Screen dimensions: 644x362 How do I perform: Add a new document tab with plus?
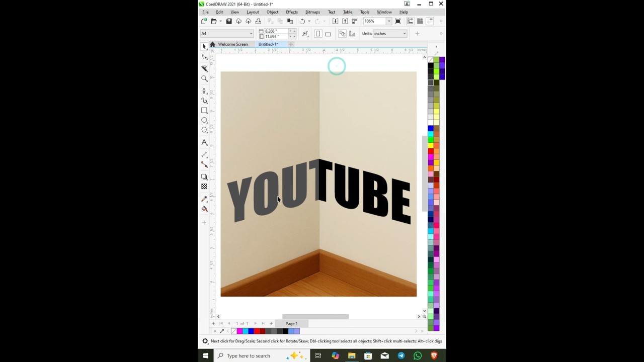point(291,44)
